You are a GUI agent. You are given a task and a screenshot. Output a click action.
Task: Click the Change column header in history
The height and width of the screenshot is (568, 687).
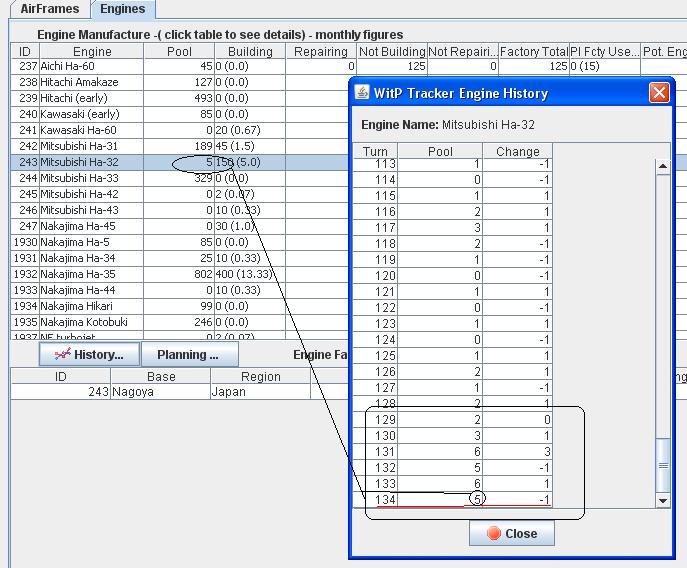(517, 151)
